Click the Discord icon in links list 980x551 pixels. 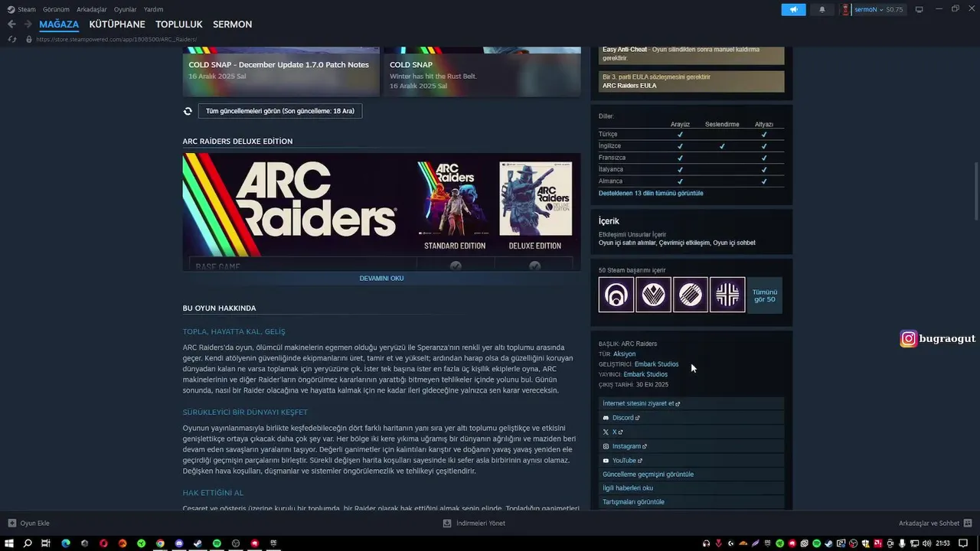point(606,418)
